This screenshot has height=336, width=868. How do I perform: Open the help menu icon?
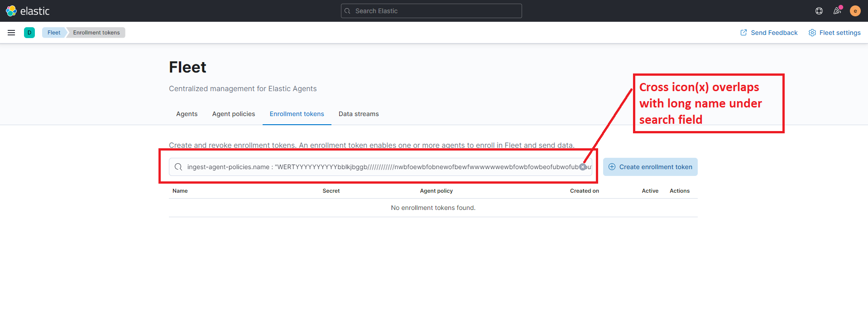click(x=819, y=11)
